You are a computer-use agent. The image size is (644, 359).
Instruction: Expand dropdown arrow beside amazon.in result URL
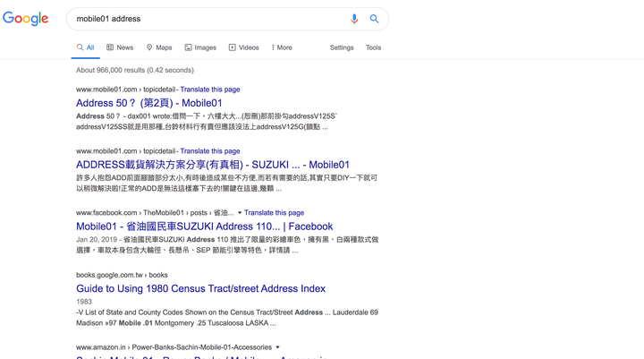click(277, 347)
